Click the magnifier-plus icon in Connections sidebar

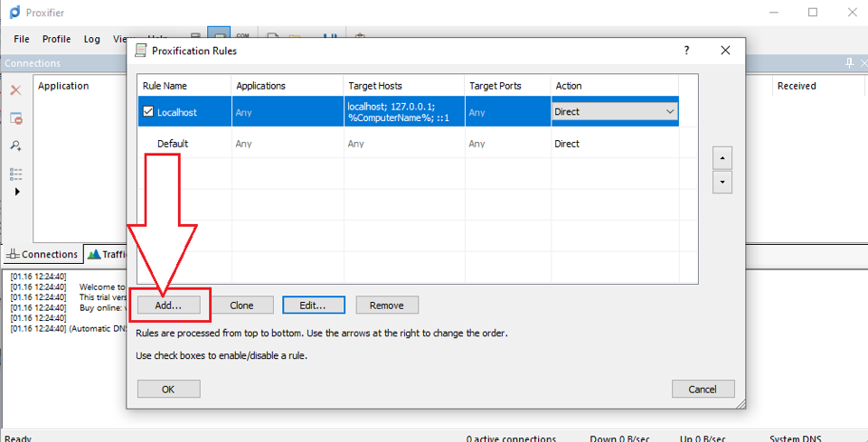coord(16,146)
